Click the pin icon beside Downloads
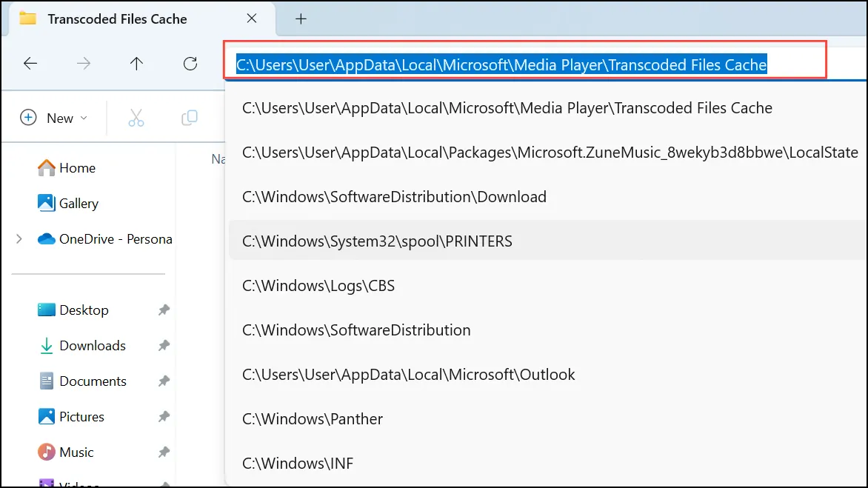This screenshot has width=868, height=488. pos(164,346)
